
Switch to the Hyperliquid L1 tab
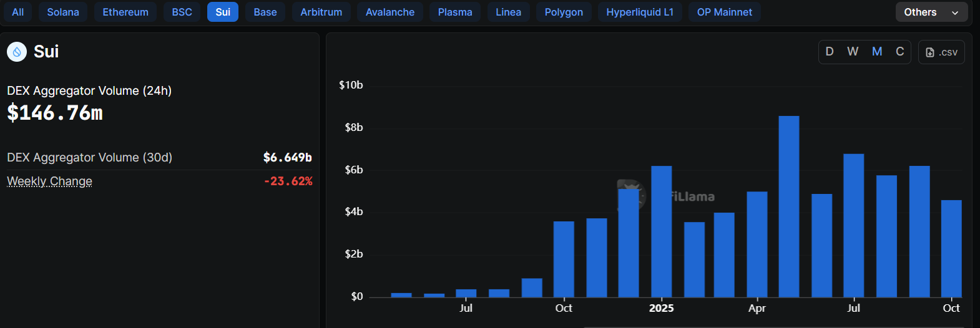pos(640,12)
